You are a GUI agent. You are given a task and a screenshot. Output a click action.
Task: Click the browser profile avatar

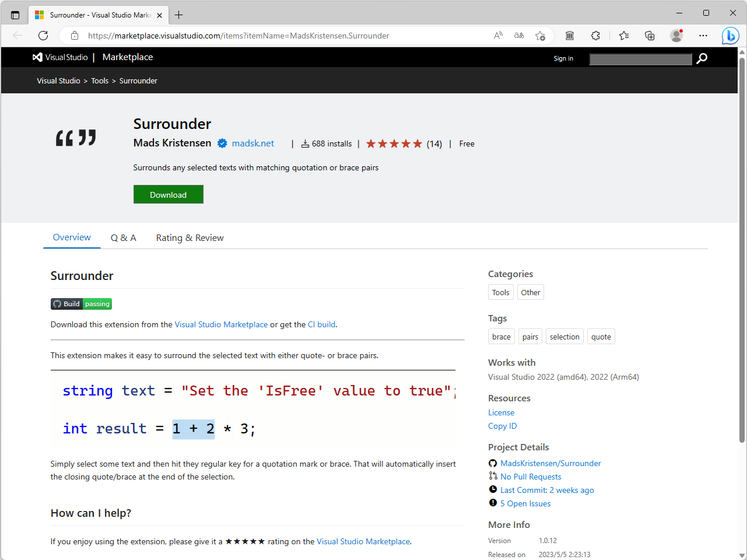point(676,36)
